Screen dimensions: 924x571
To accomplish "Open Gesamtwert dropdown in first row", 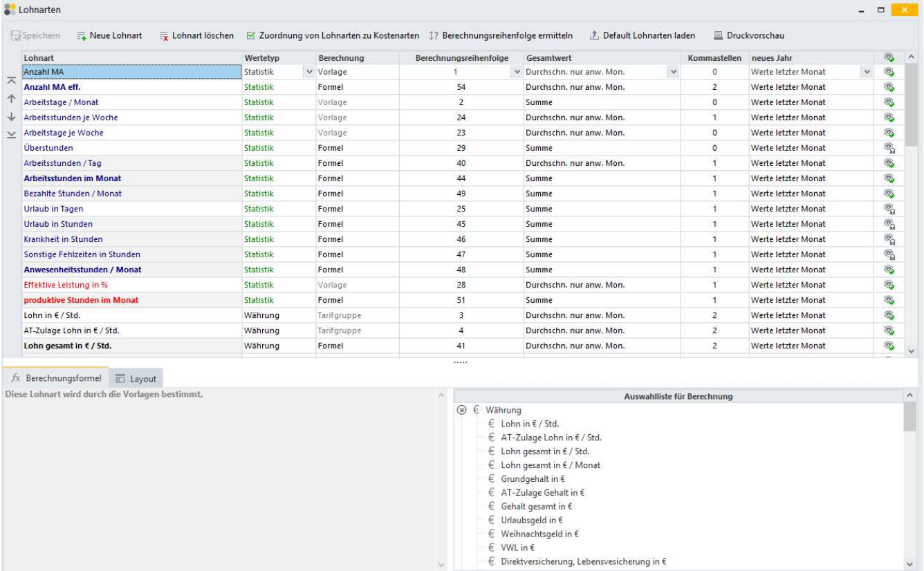I will [x=673, y=71].
